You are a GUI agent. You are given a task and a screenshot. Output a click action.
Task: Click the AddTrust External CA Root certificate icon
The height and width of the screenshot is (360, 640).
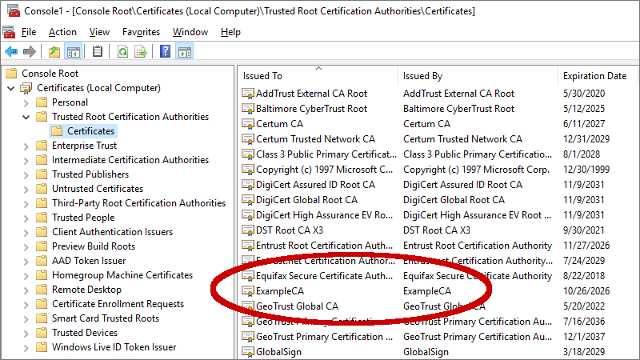point(248,94)
